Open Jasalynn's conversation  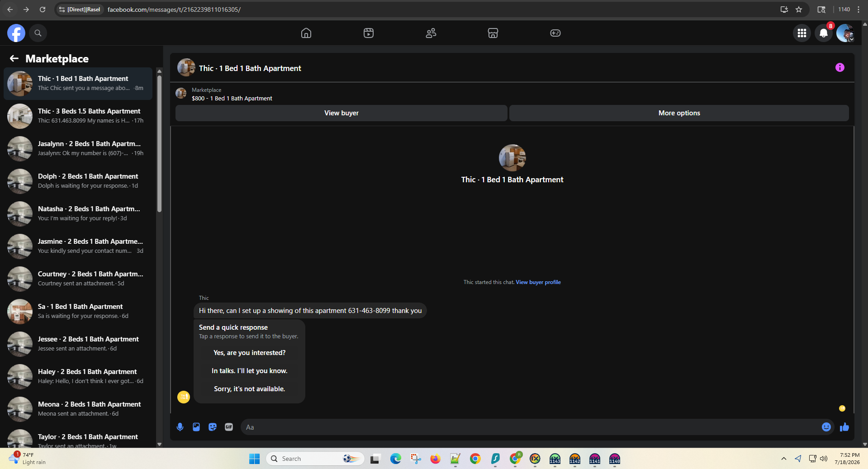click(x=78, y=149)
